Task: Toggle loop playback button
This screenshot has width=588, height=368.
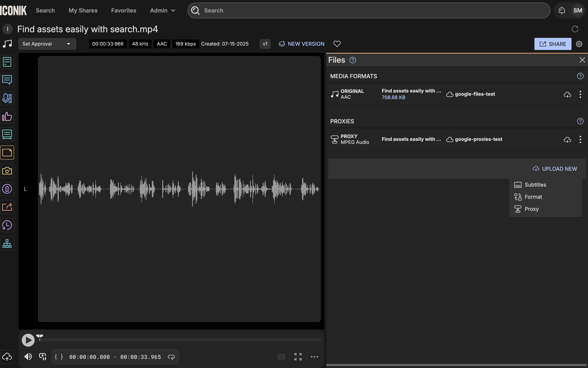Action: tap(171, 357)
